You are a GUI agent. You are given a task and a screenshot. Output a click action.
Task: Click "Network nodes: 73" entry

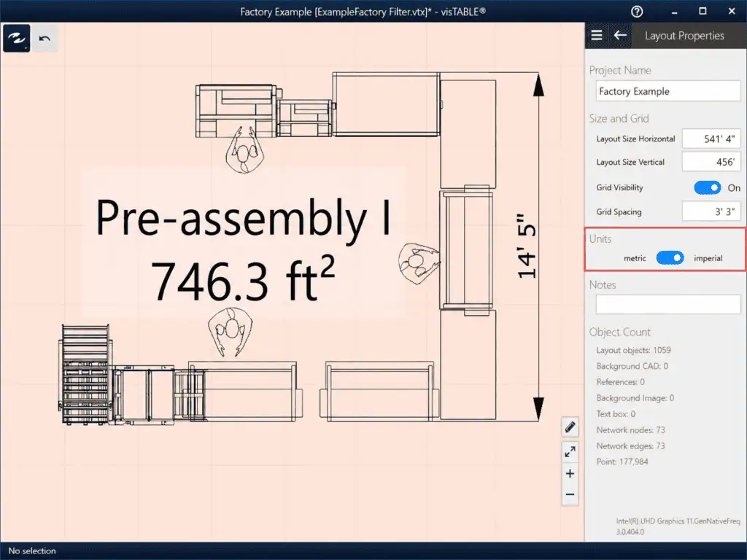pyautogui.click(x=630, y=430)
